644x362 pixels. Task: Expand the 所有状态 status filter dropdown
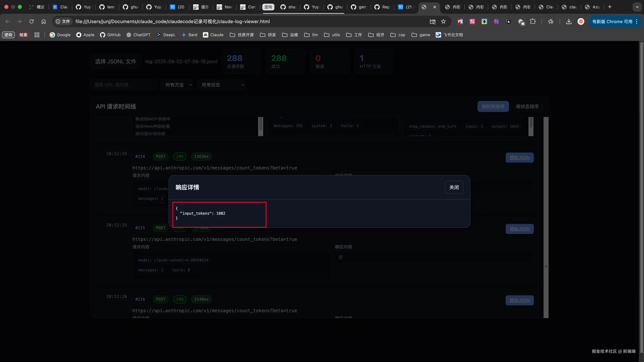point(221,85)
